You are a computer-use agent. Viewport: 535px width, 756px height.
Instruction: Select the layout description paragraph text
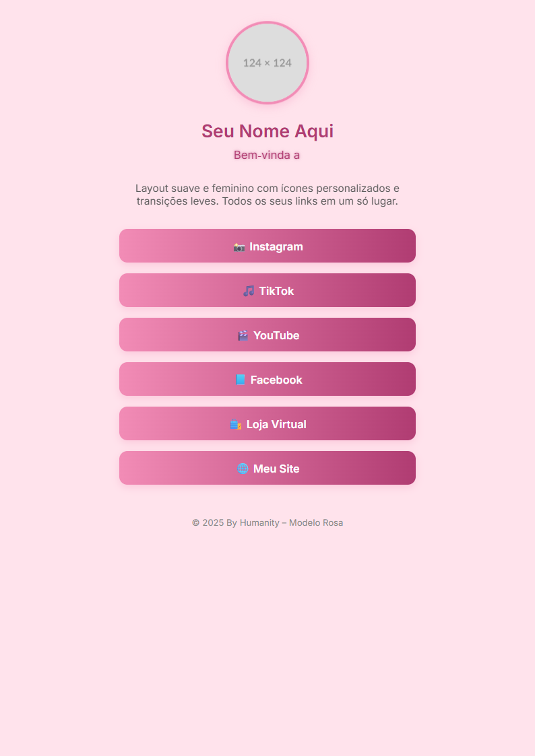267,195
